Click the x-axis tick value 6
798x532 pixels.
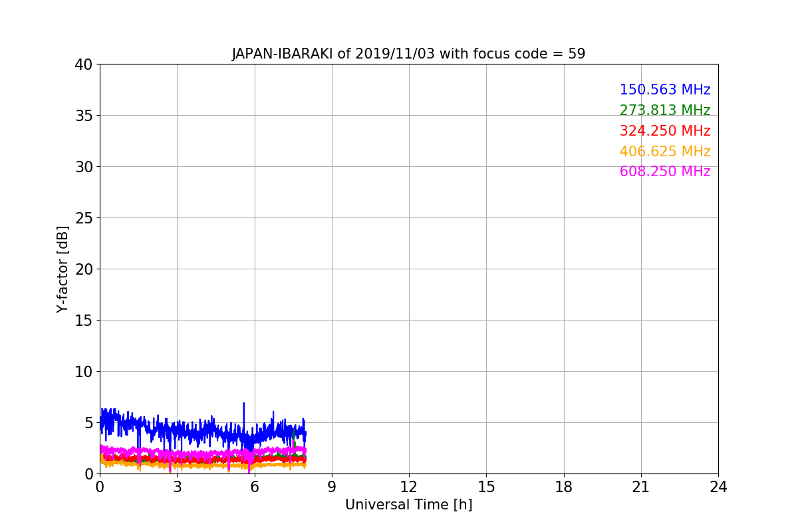[x=255, y=487]
